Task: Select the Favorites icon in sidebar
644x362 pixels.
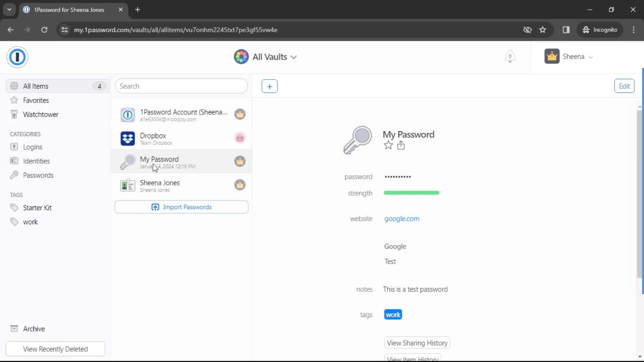Action: [x=14, y=100]
